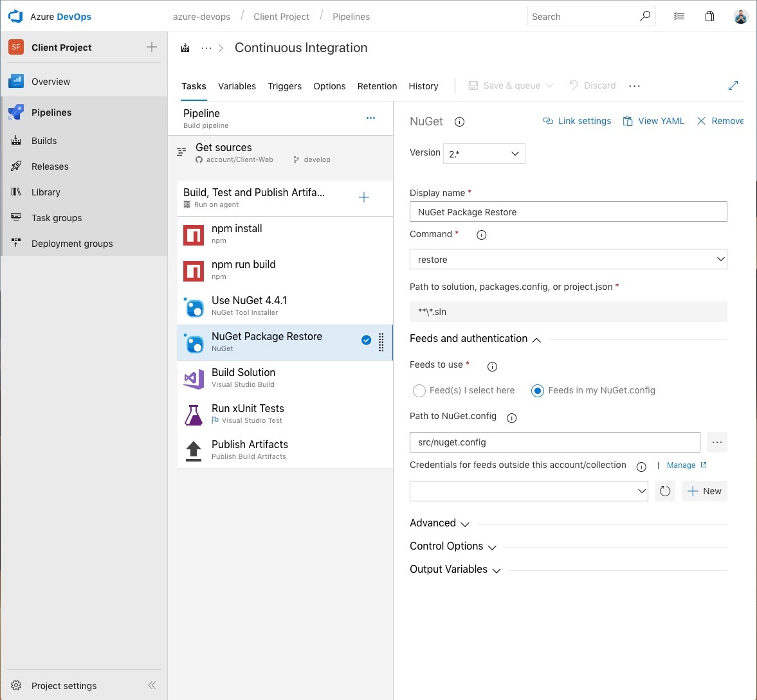Refresh the credentials list with the reload icon
Screen dimensions: 757x700
[x=665, y=491]
